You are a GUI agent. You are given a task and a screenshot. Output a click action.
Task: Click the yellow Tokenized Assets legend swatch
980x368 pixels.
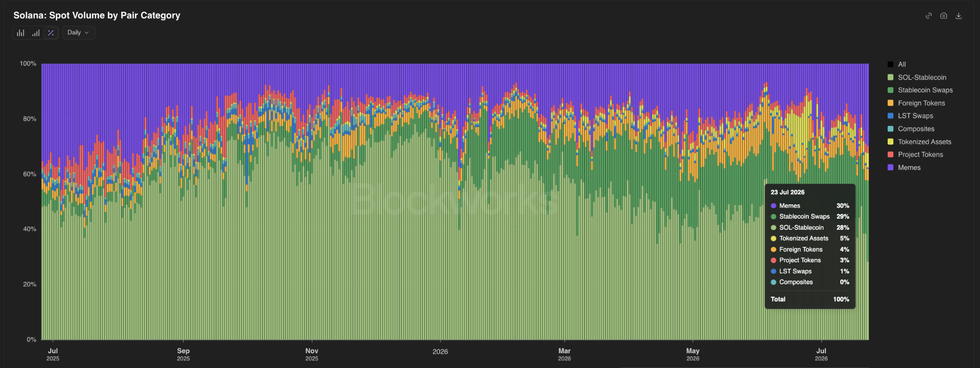(891, 142)
